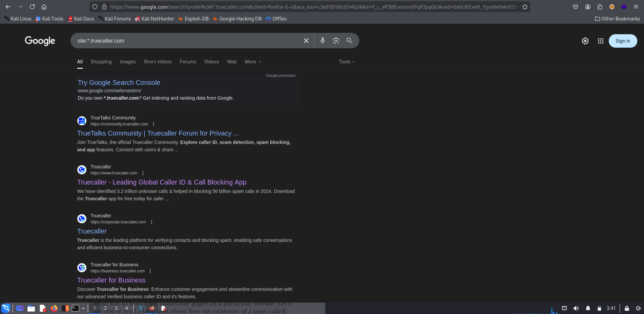Open the Firefox account menu
This screenshot has width=644, height=314.
coord(588,7)
